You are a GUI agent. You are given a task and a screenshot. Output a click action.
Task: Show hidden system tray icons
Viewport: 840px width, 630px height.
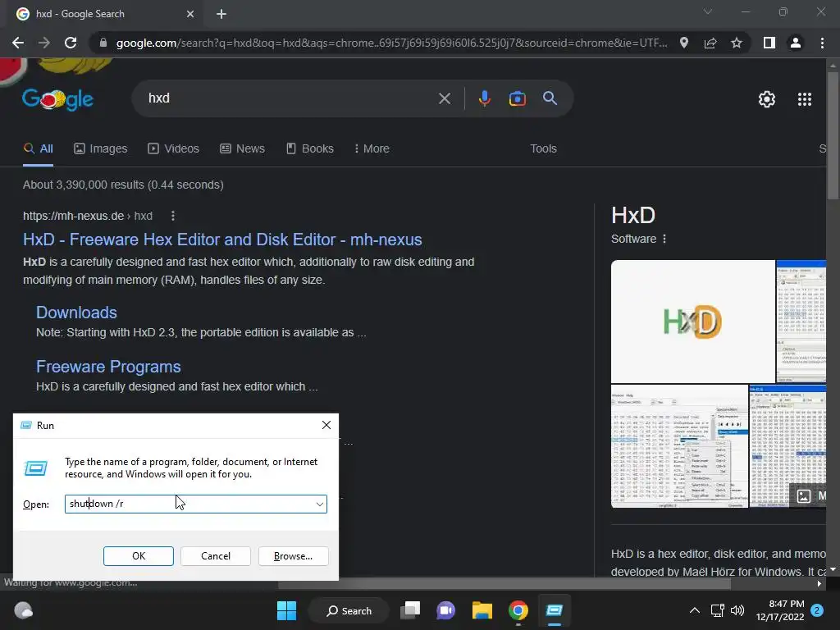click(694, 610)
